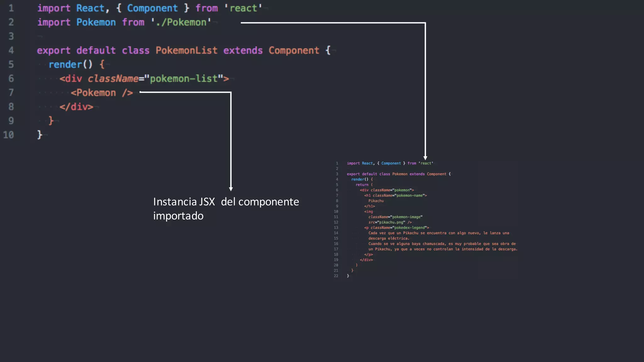644x362 pixels.
Task: Click { Component } in the large code's first import
Action: [153, 8]
